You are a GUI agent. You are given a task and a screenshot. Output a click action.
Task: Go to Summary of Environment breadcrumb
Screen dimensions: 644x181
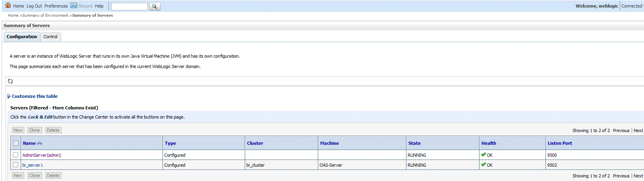pyautogui.click(x=45, y=16)
